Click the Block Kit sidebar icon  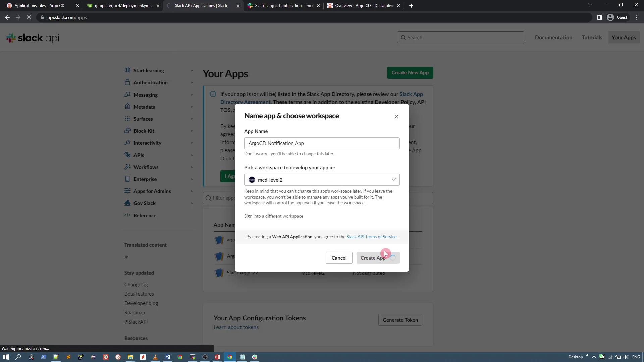click(127, 131)
